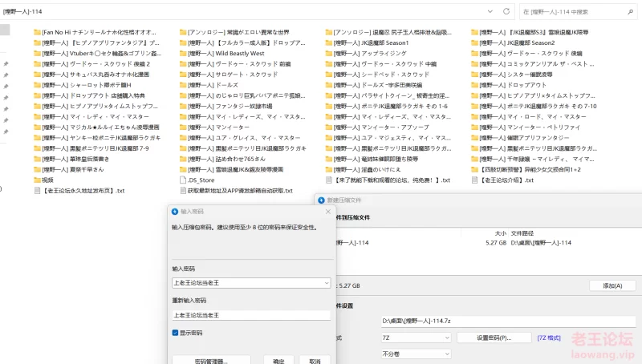This screenshot has height=364, width=642.
Task: Uncheck the 显示密码 checkbox
Action: click(175, 332)
